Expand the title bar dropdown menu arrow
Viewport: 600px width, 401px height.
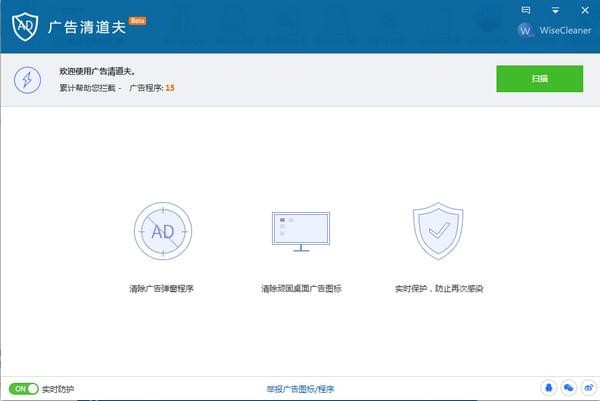pos(555,10)
